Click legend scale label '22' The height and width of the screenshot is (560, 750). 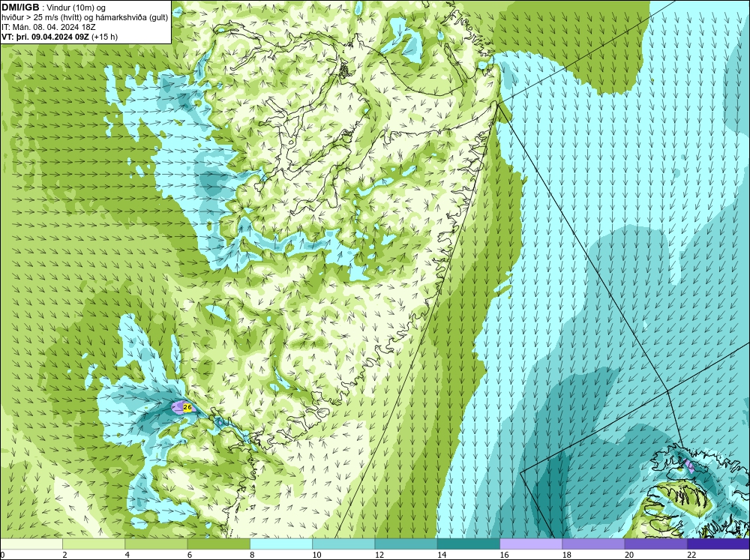pyautogui.click(x=691, y=555)
